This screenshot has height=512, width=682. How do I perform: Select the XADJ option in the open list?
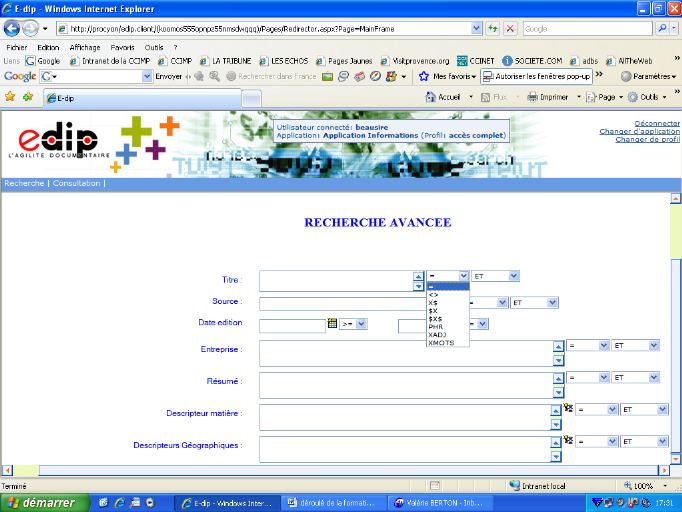point(448,335)
